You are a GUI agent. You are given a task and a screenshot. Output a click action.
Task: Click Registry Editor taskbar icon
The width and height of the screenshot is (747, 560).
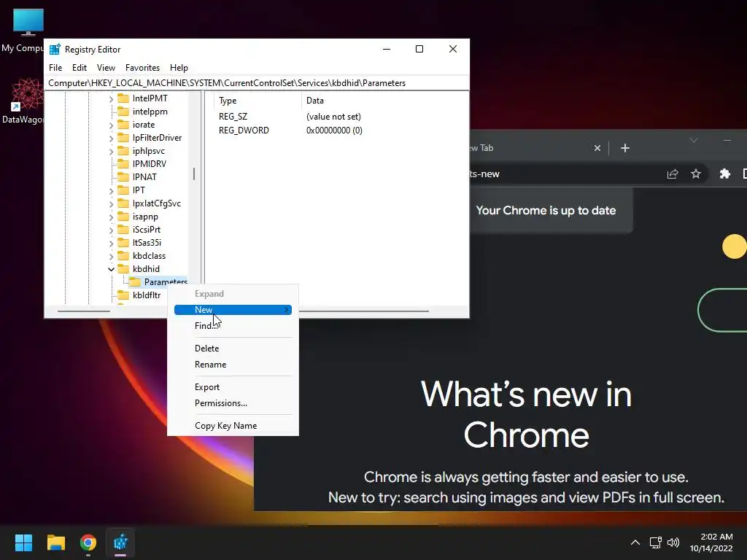pyautogui.click(x=120, y=542)
